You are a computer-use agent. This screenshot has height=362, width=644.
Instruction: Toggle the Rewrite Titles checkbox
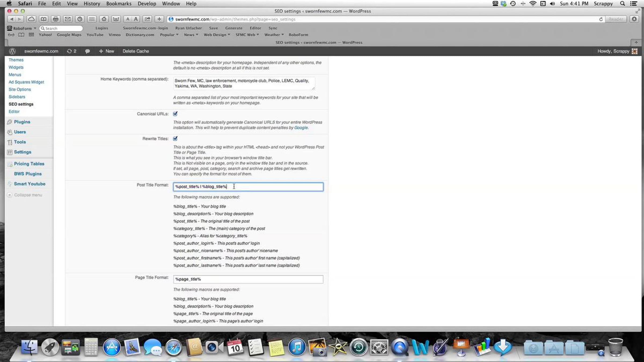175,139
